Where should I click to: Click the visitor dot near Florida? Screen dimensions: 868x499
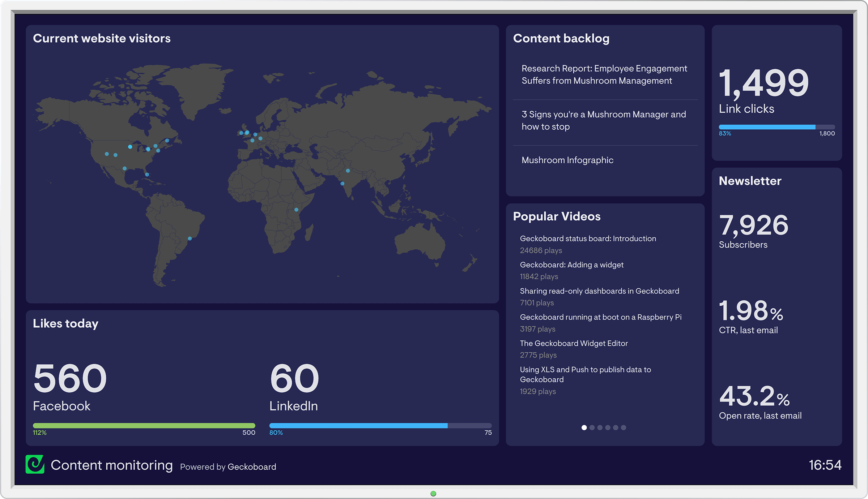(147, 175)
